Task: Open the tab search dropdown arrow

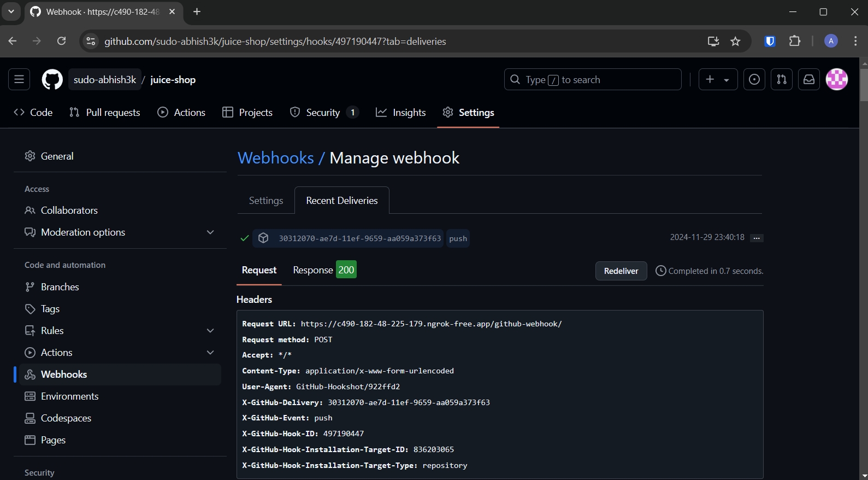Action: pos(11,11)
